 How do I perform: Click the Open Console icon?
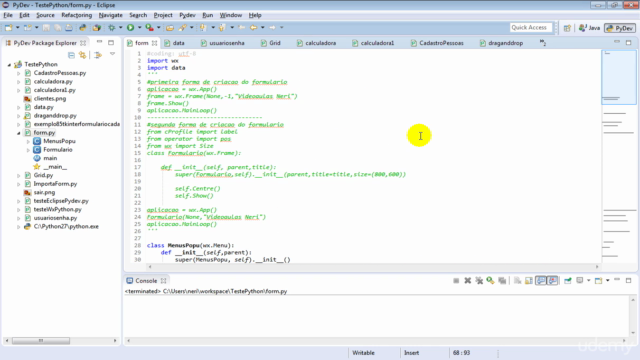point(598,281)
